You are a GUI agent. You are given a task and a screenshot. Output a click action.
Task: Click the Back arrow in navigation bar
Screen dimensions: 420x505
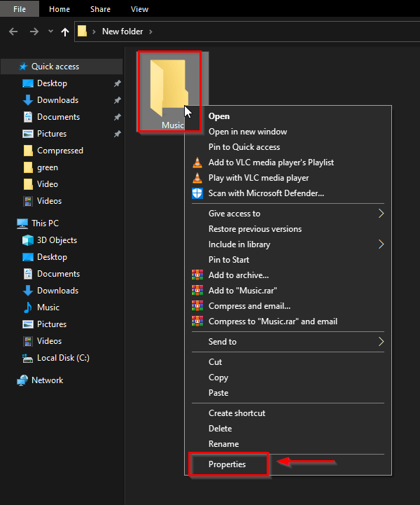click(x=13, y=32)
